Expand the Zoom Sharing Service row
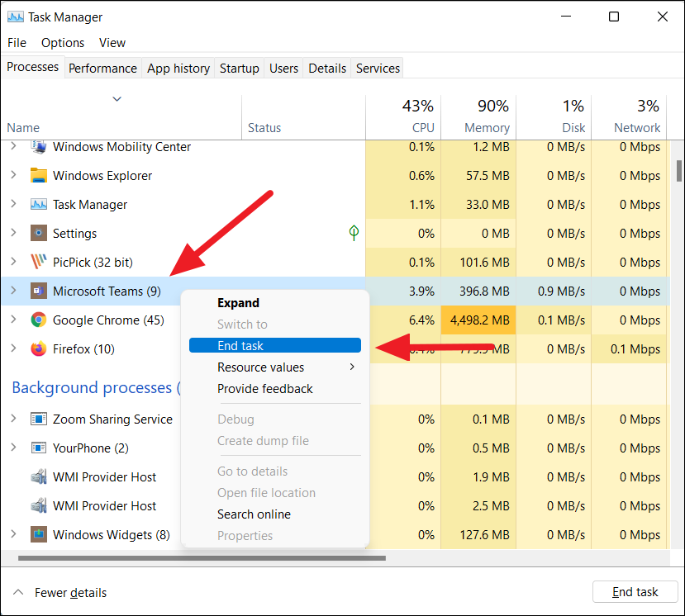This screenshot has height=616, width=685. coord(13,419)
